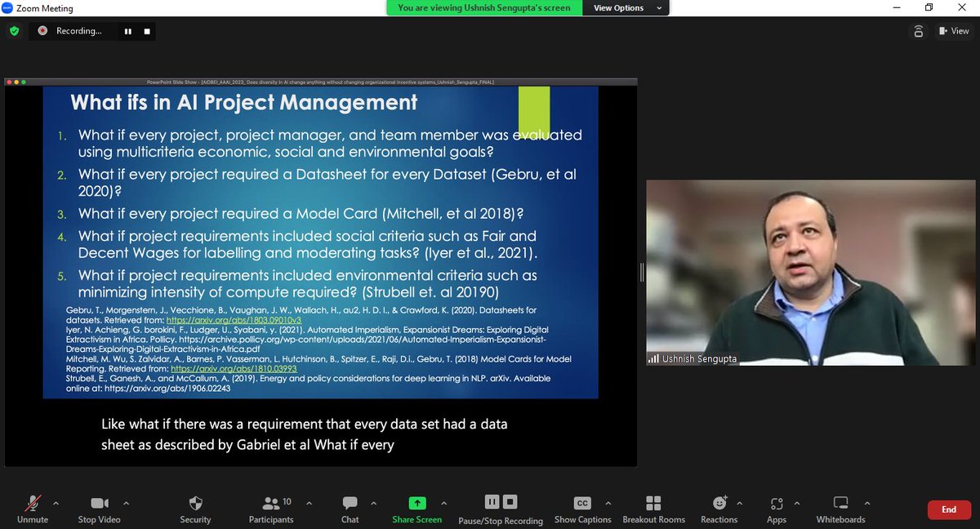The image size is (980, 529).
Task: Click the green dot in shared PowerPoint window
Action: point(24,82)
